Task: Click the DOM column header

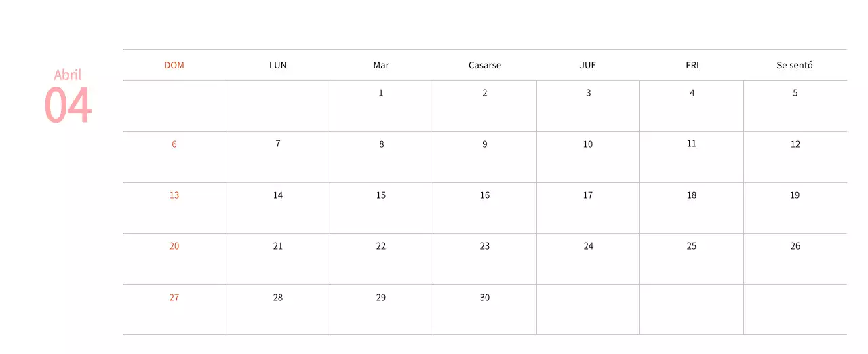Action: tap(174, 65)
